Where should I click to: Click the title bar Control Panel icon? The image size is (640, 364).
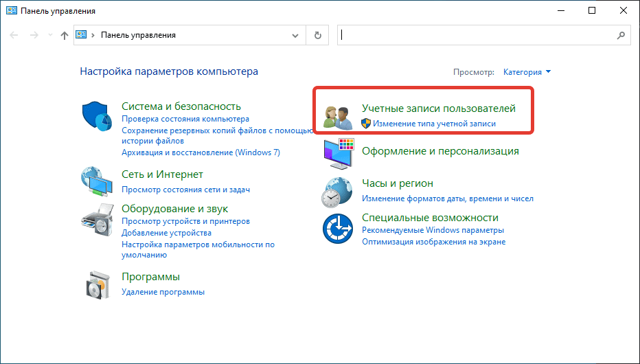click(x=12, y=10)
